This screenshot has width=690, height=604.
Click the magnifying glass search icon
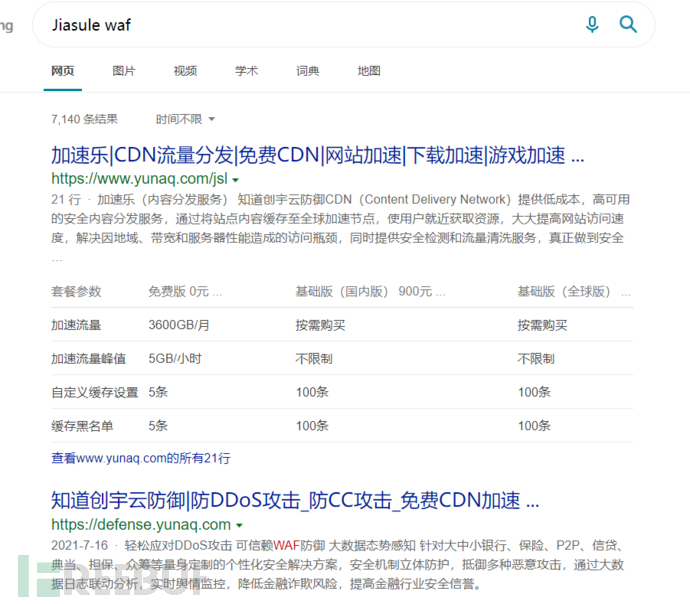click(628, 24)
